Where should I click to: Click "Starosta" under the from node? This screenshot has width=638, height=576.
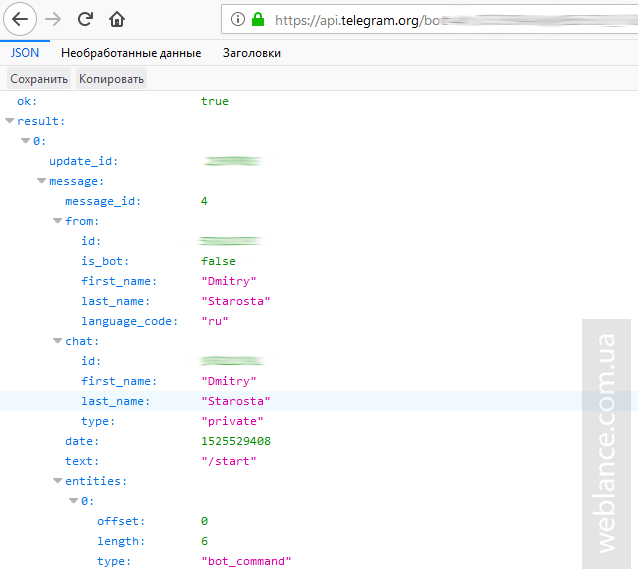click(236, 301)
